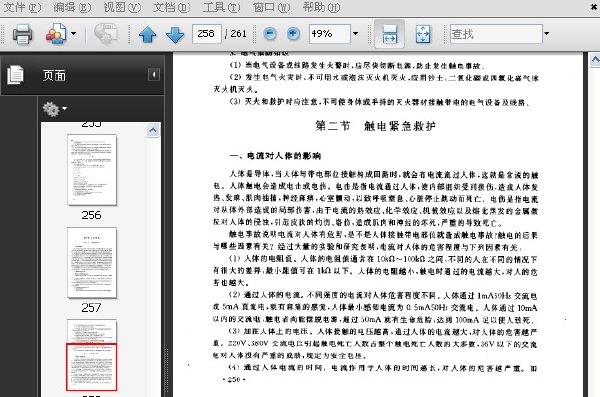Open the 帮助 menu

tap(321, 7)
